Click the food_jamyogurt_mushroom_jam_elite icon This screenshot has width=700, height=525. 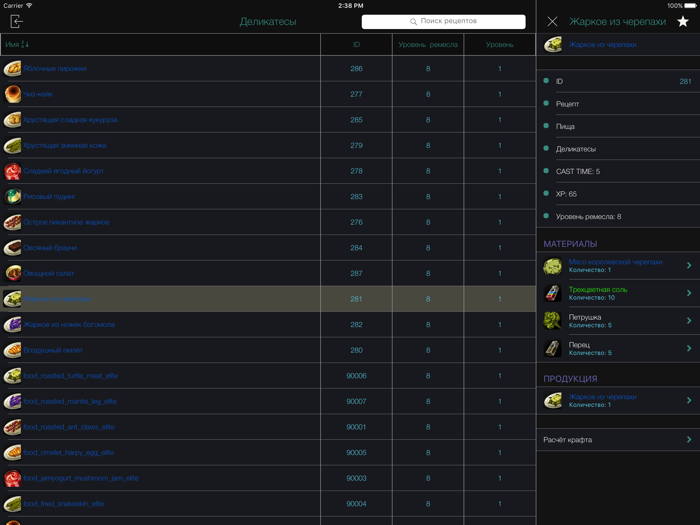click(12, 478)
